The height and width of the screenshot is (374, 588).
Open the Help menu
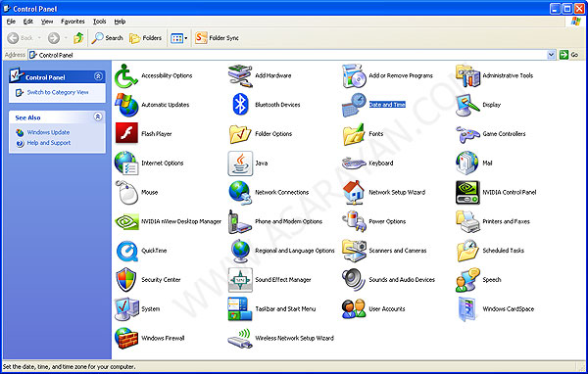tap(120, 22)
